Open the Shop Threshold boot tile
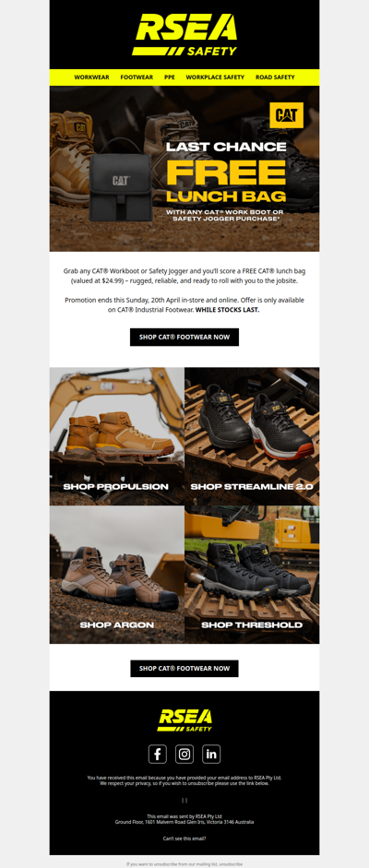This screenshot has height=868, width=369. pos(252,575)
